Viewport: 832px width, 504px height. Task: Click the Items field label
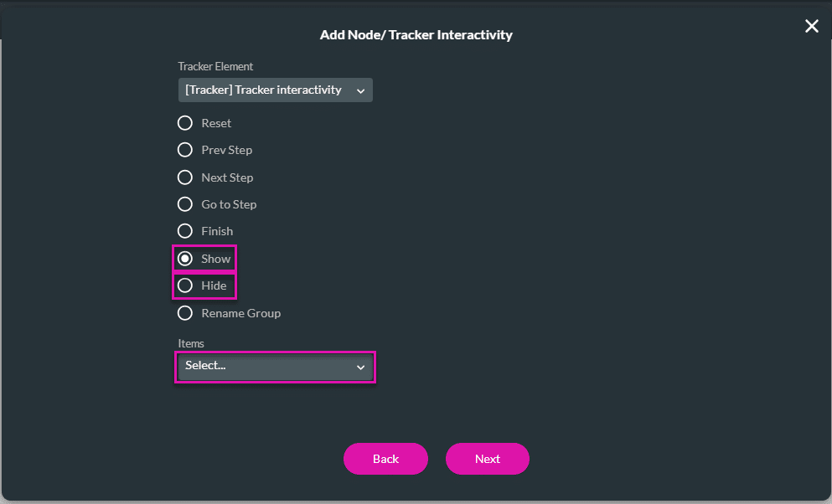click(x=191, y=343)
